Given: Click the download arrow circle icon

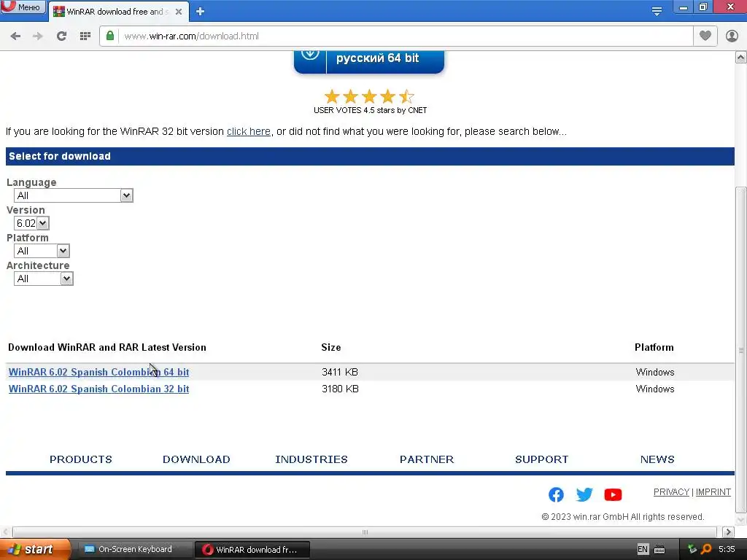Looking at the screenshot, I should 310,54.
